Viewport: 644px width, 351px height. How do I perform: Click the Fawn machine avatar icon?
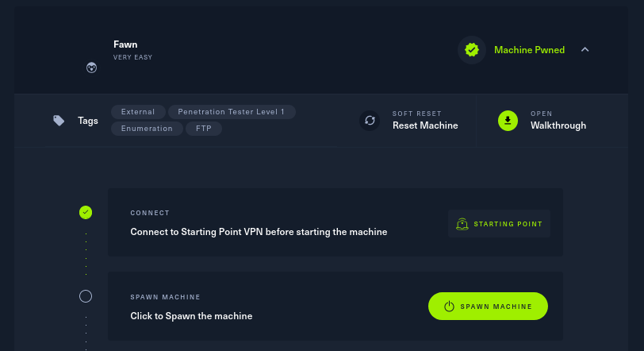(x=92, y=68)
